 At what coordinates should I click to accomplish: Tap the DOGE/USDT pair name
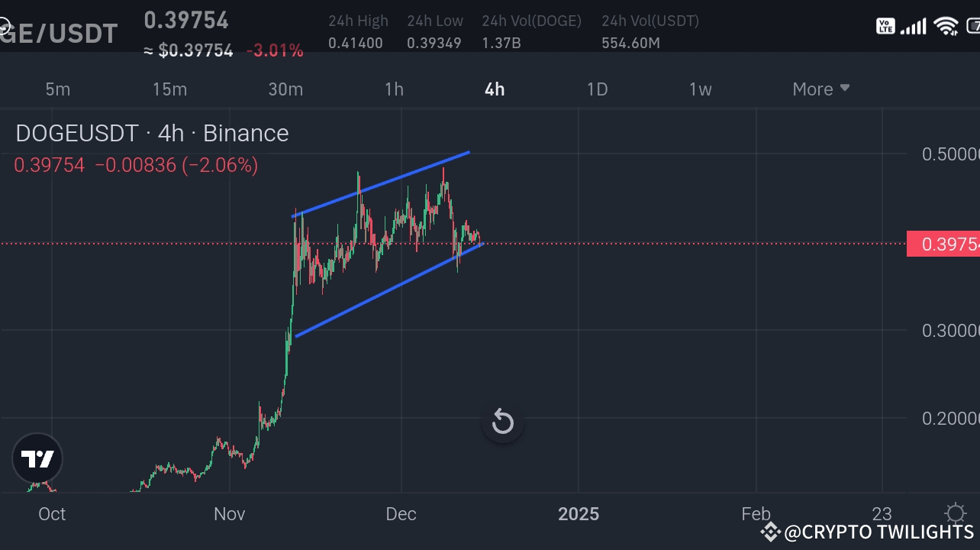tap(59, 32)
